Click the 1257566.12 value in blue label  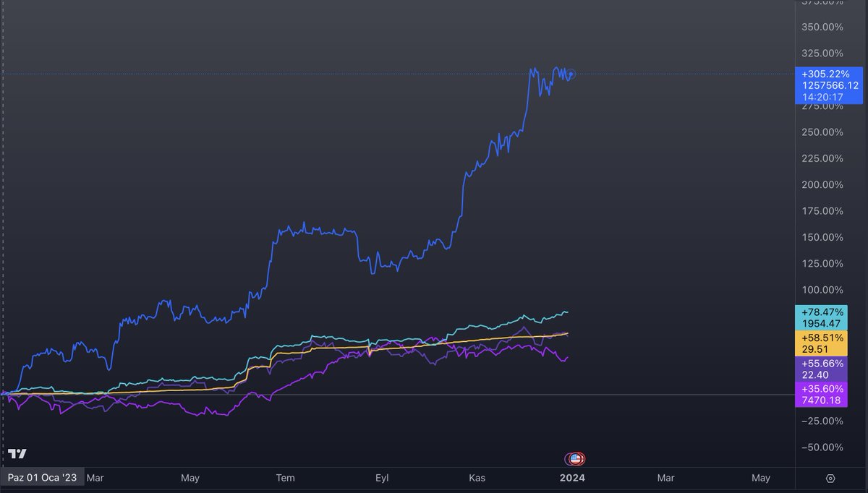pos(830,85)
